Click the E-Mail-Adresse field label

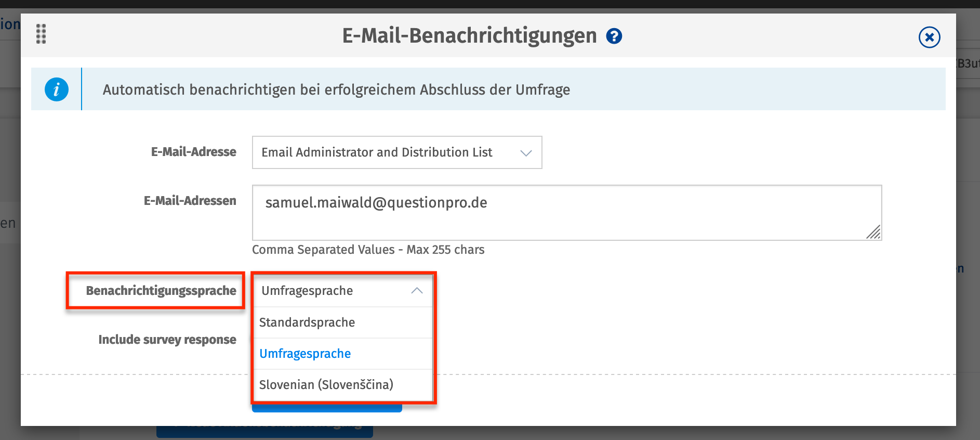(x=193, y=152)
